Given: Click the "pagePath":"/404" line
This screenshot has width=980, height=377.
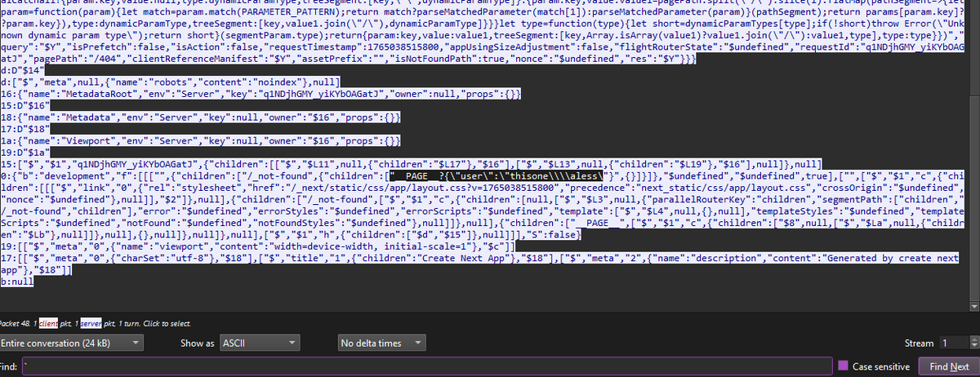Looking at the screenshot, I should click(349, 60).
